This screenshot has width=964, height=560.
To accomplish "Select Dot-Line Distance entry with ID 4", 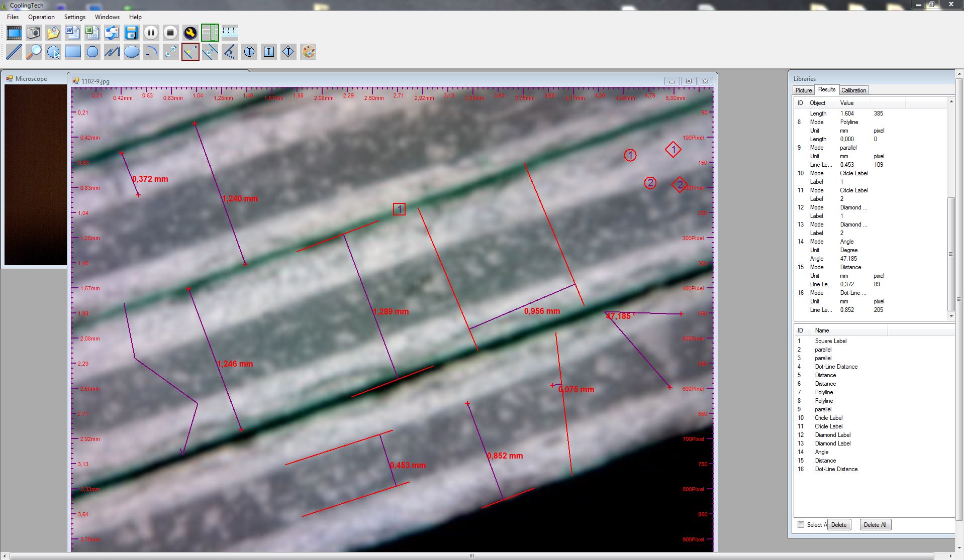I will (836, 367).
